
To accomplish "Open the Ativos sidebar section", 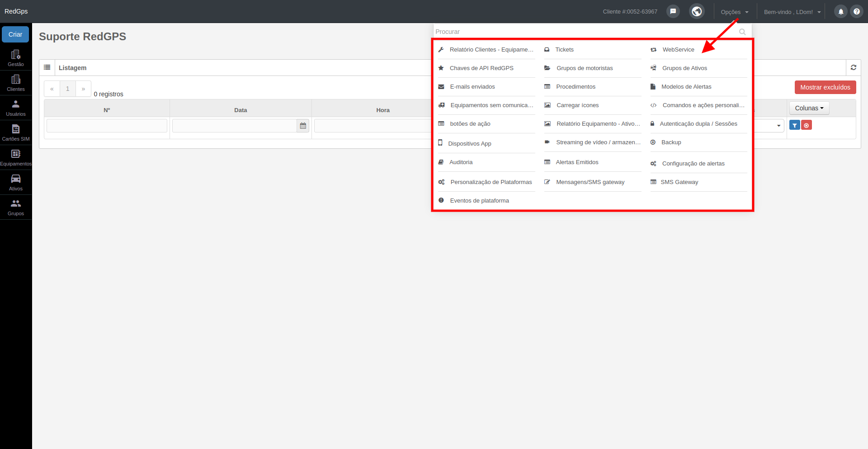I will pyautogui.click(x=16, y=182).
